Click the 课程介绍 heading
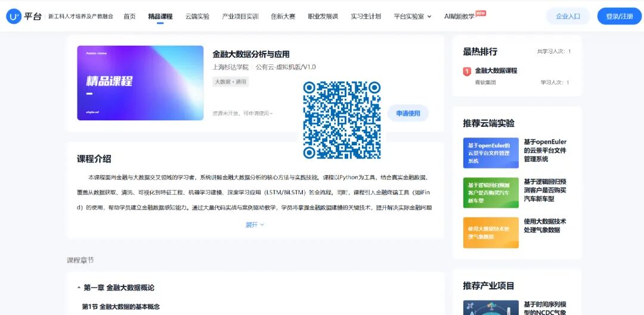Screen dimensions: 644x315 pyautogui.click(x=94, y=159)
